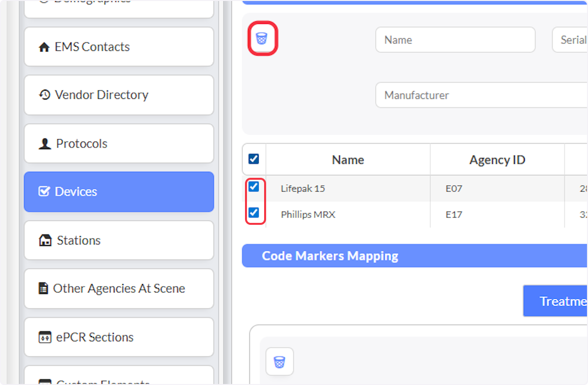Open EMS Contacts section
The image size is (588, 385).
pyautogui.click(x=119, y=47)
